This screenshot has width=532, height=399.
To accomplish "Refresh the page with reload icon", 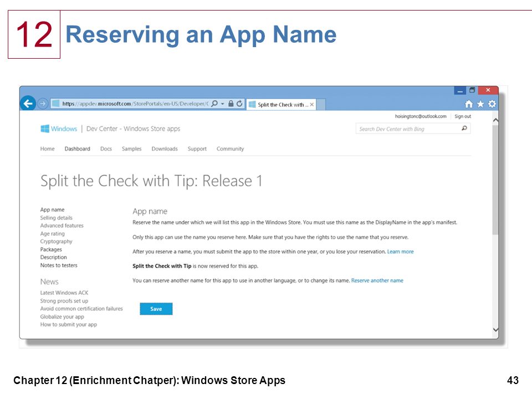I will click(239, 104).
